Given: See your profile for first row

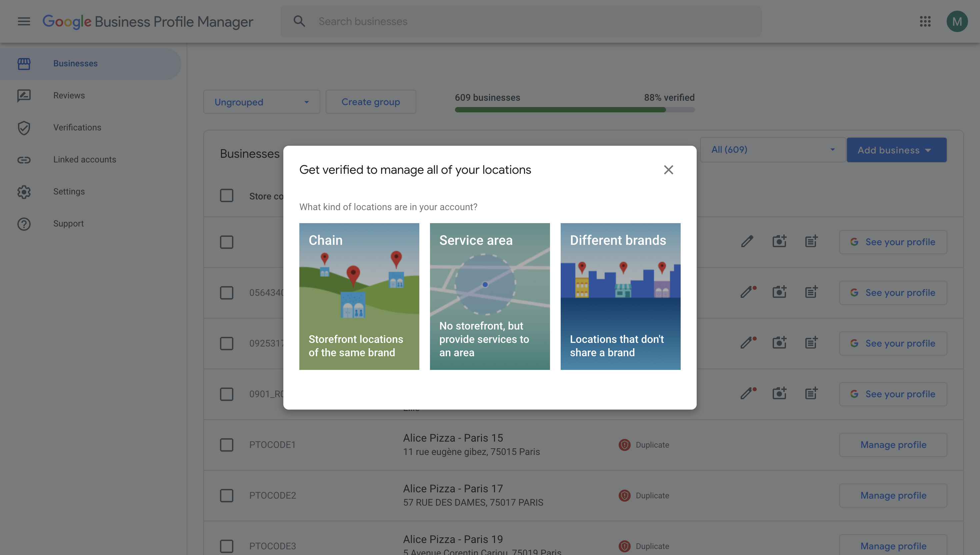Looking at the screenshot, I should pos(893,242).
